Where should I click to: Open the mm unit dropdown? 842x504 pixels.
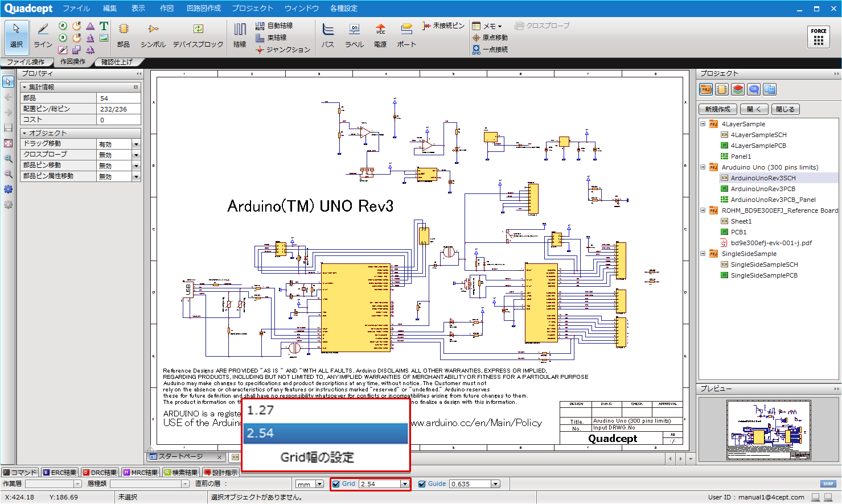[319, 484]
